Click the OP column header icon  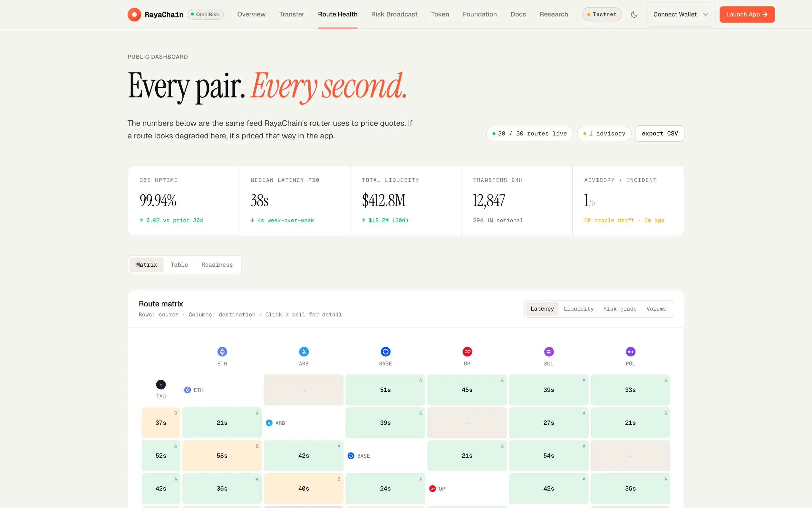tap(467, 352)
